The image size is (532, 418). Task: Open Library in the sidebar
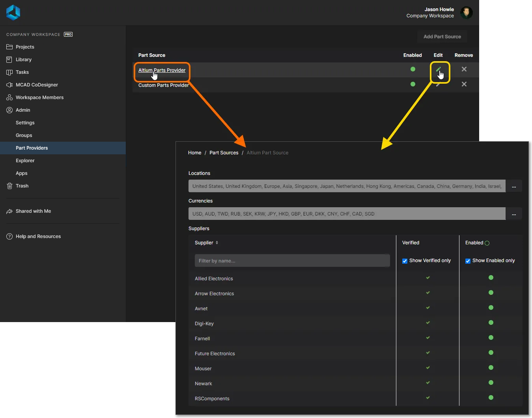(x=24, y=60)
